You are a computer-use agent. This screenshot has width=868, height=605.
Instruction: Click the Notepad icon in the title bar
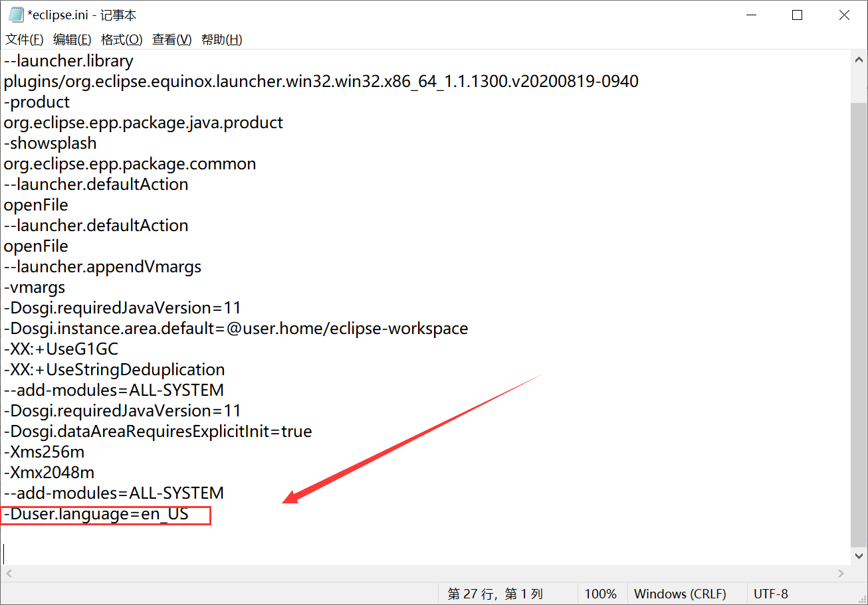16,15
